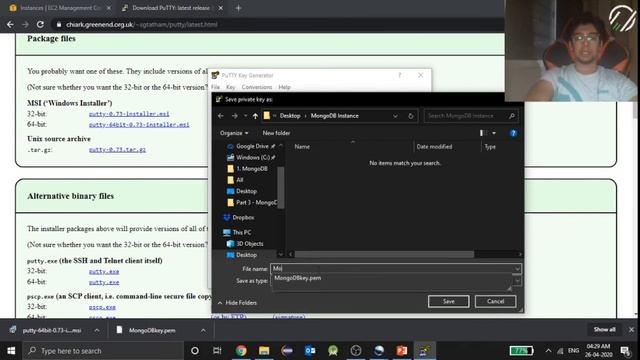Open view options dropdown arrow
The image size is (640, 360).
(x=494, y=133)
